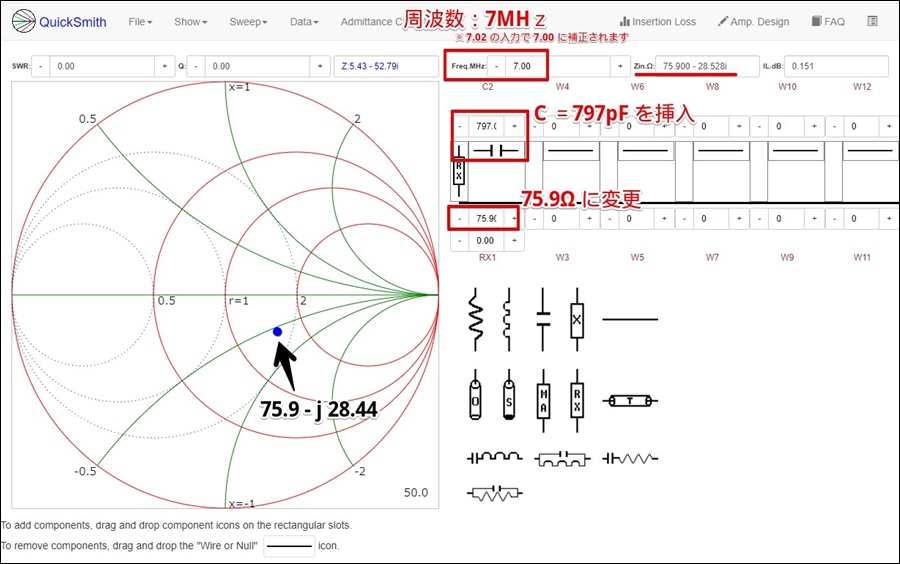This screenshot has width=900, height=564.
Task: Increase Freq.MHz with the plus button
Action: (x=620, y=66)
